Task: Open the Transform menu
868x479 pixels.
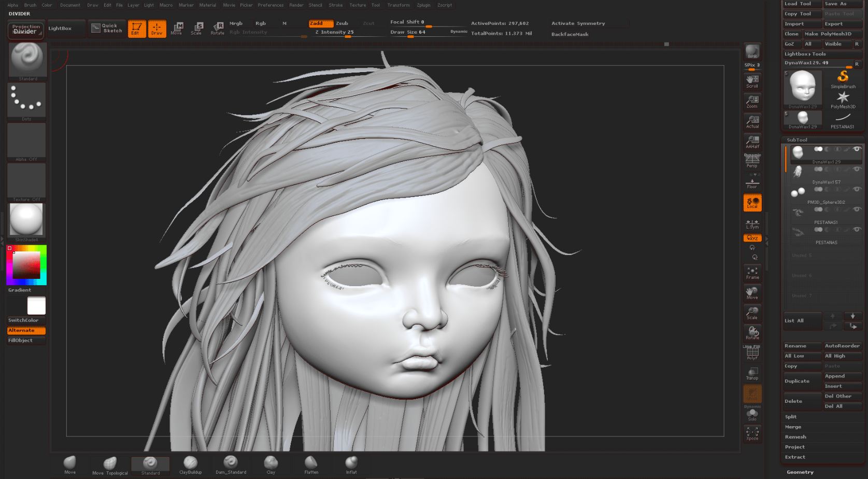Action: point(399,5)
